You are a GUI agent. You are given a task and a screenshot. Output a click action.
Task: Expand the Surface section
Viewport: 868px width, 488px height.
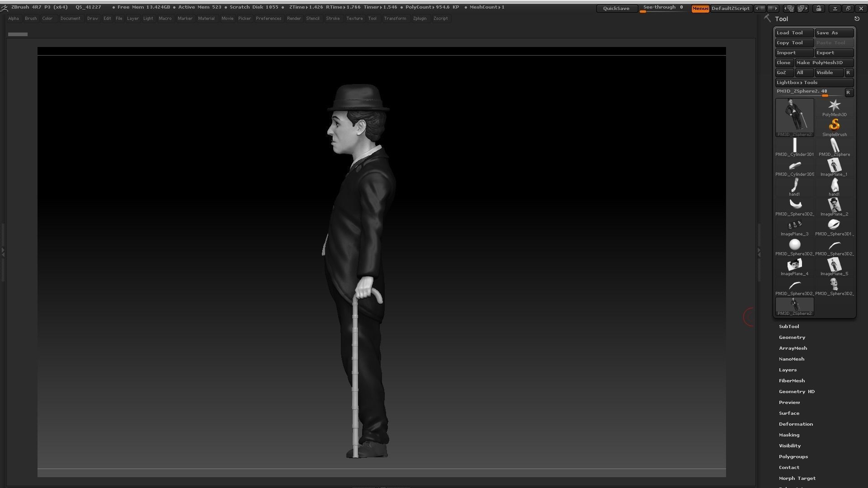(789, 413)
